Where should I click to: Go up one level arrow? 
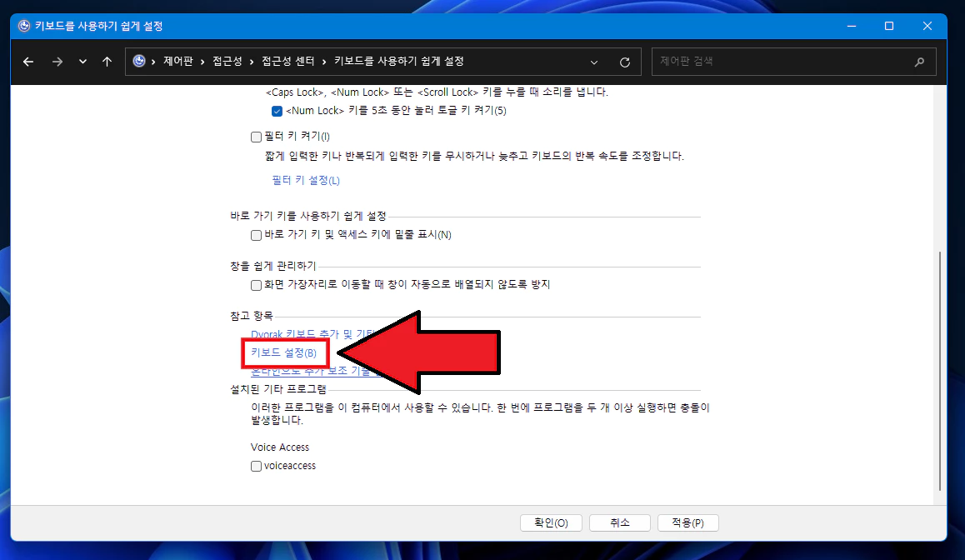click(x=107, y=62)
